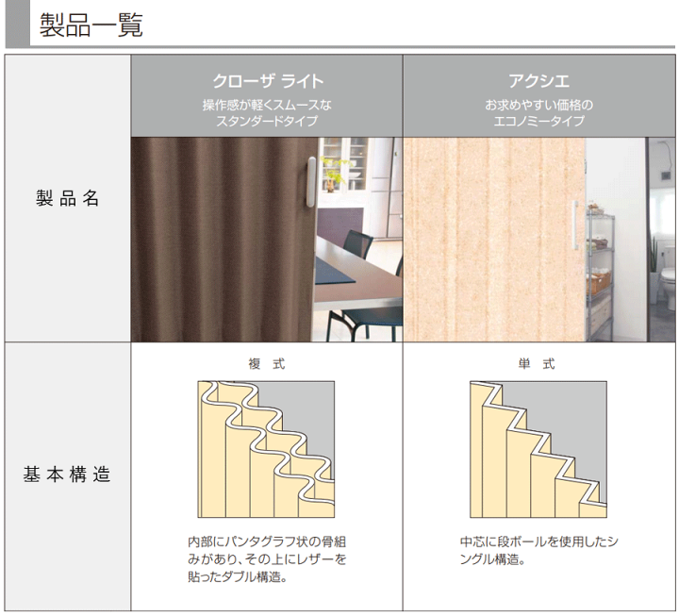Image resolution: width=679 pixels, height=616 pixels.
Task: Click the 単式 label text
Action: [538, 363]
